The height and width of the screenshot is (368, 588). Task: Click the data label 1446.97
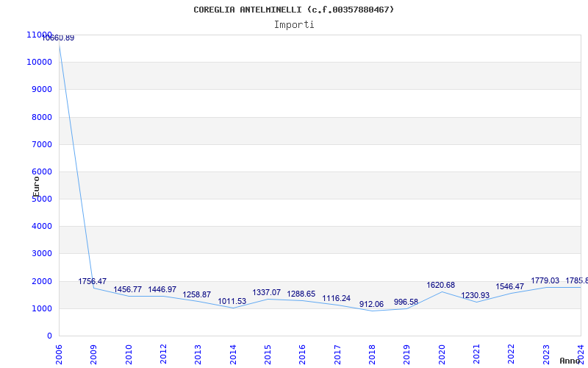pyautogui.click(x=162, y=289)
